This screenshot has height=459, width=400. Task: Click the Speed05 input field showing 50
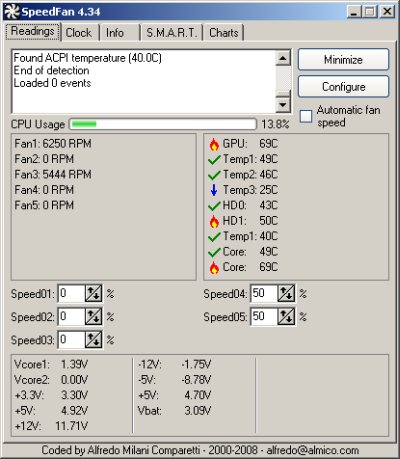(264, 317)
